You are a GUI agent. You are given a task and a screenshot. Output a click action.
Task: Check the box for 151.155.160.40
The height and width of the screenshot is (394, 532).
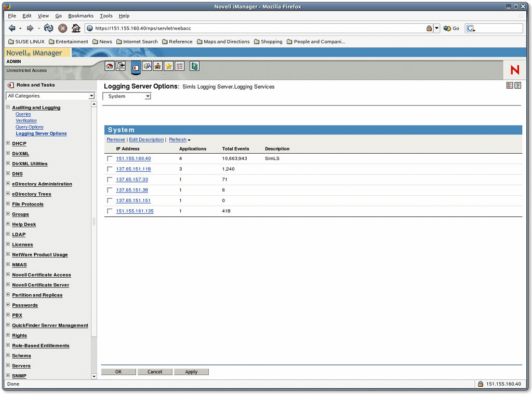pos(110,158)
